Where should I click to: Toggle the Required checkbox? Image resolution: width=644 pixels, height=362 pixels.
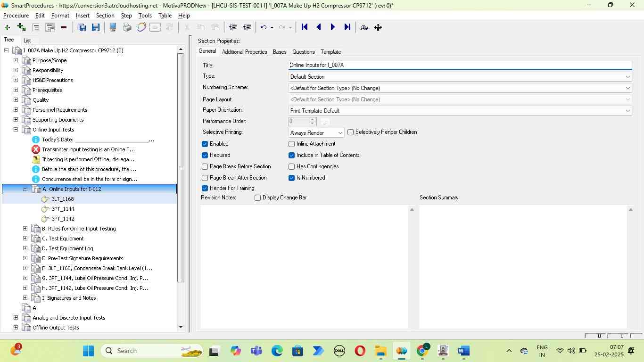(205, 155)
